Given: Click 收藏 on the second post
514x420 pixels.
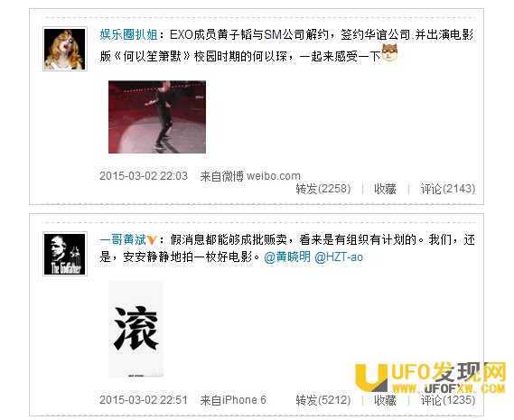Looking at the screenshot, I should tap(385, 400).
